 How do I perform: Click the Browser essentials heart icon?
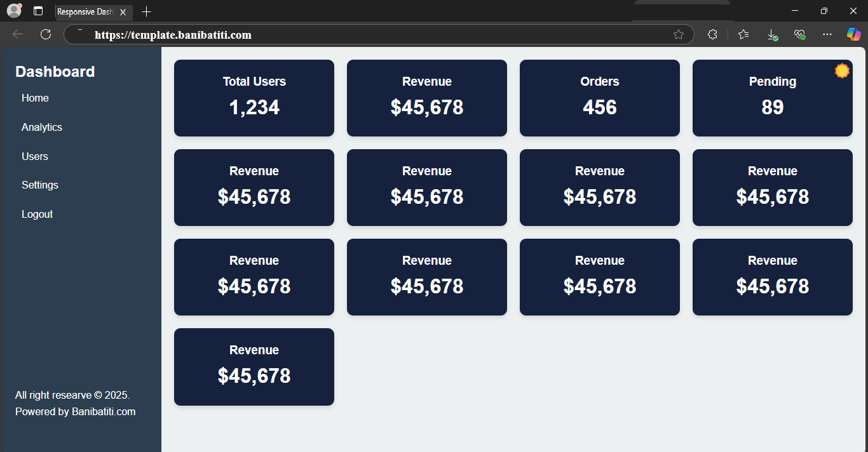click(799, 34)
